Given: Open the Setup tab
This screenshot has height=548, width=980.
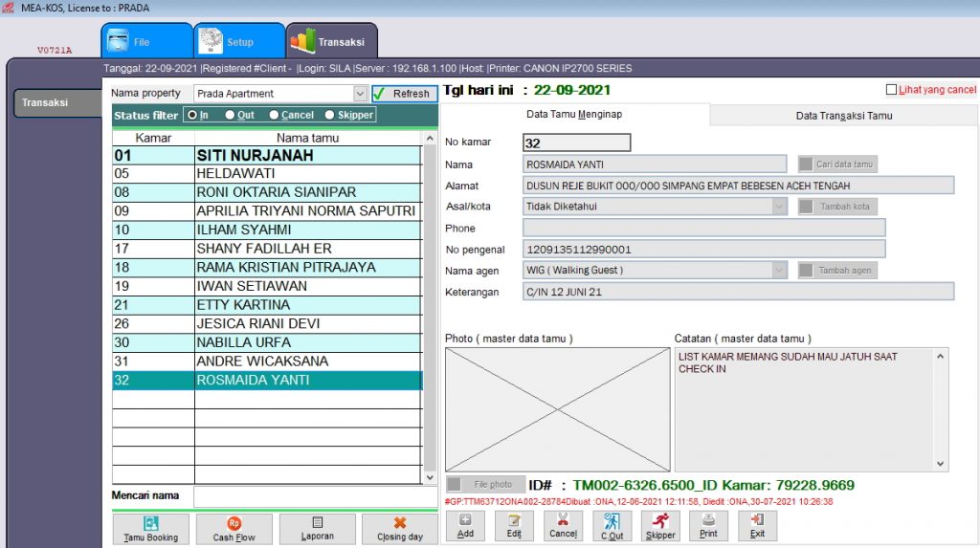Looking at the screenshot, I should tap(239, 41).
